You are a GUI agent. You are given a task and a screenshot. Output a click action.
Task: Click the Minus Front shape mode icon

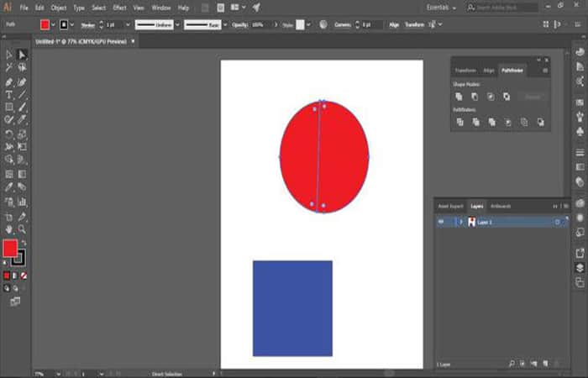[x=475, y=97]
